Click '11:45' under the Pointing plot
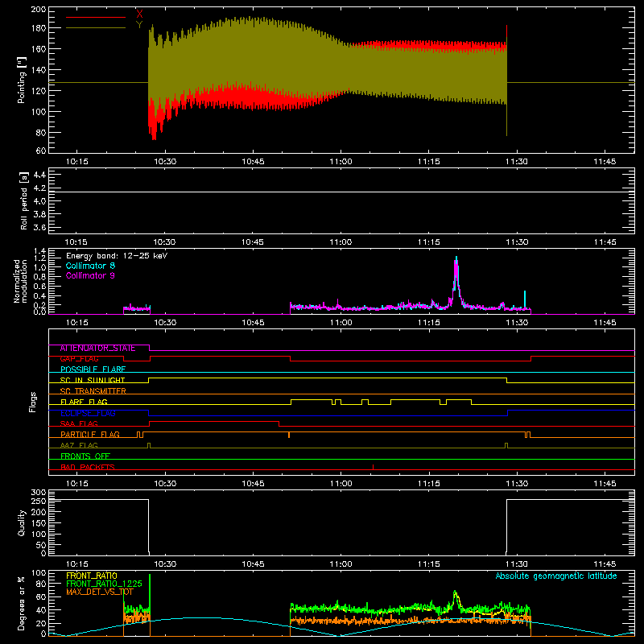 (605, 162)
